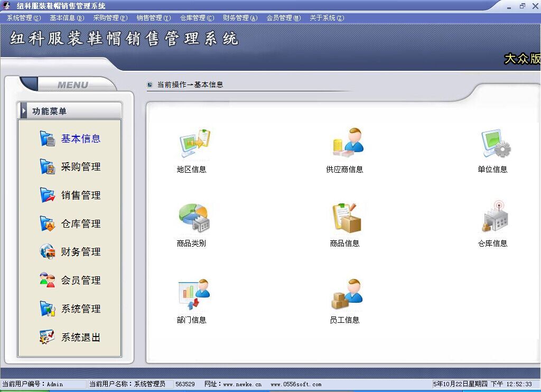Viewport: 541px width, 392px height.
Task: Go to 销售管理 in the sidebar
Action: [x=80, y=195]
